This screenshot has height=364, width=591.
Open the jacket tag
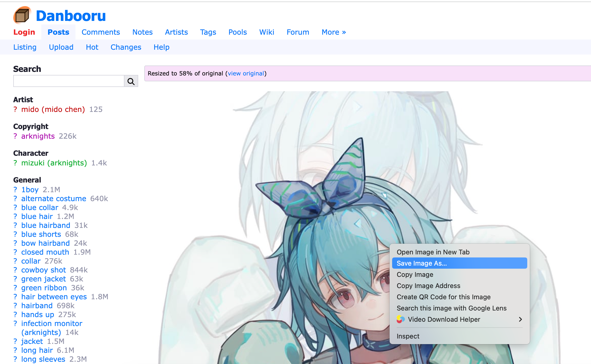click(32, 341)
